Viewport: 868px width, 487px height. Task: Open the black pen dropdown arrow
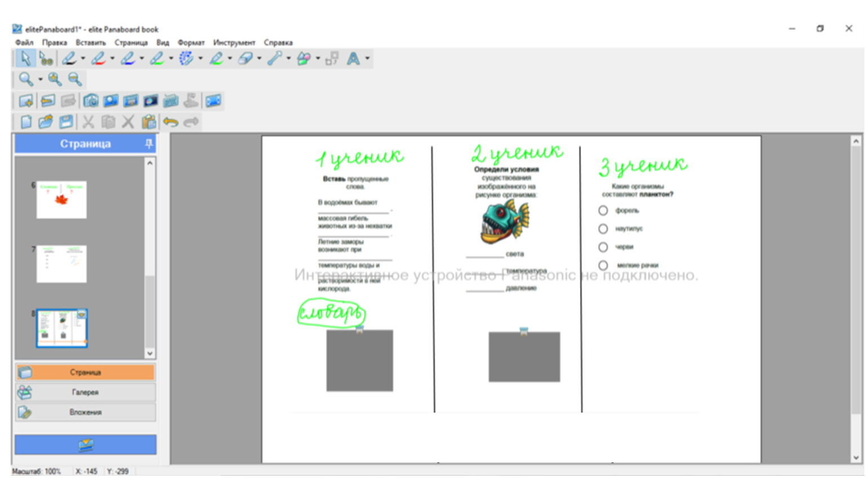coord(83,59)
